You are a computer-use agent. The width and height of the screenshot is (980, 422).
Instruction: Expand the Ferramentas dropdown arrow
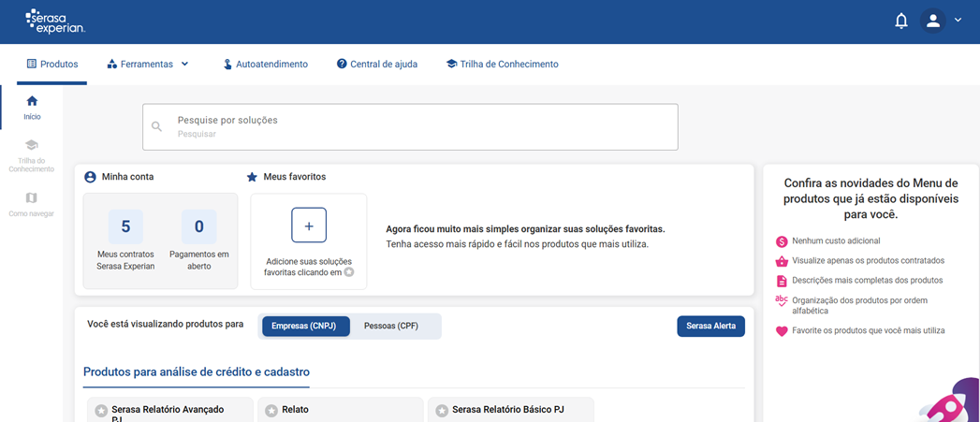coord(184,64)
